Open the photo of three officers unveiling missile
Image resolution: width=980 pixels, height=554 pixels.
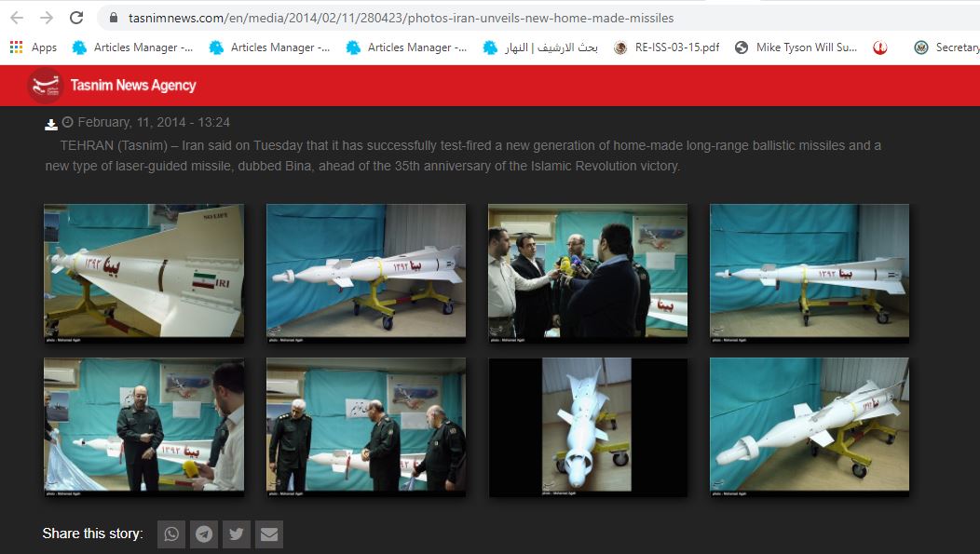pos(365,427)
